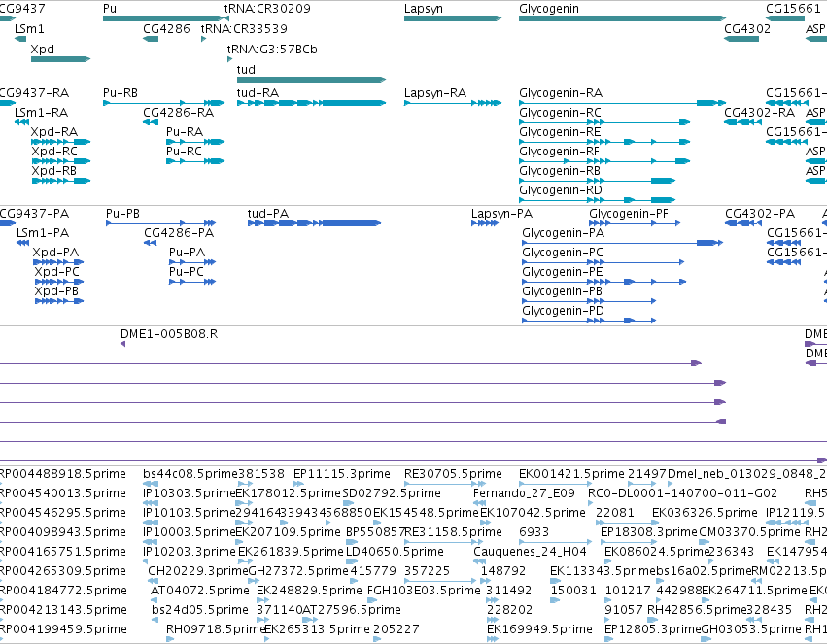
Task: Click the CG4302-RA transcript label
Action: point(760,113)
